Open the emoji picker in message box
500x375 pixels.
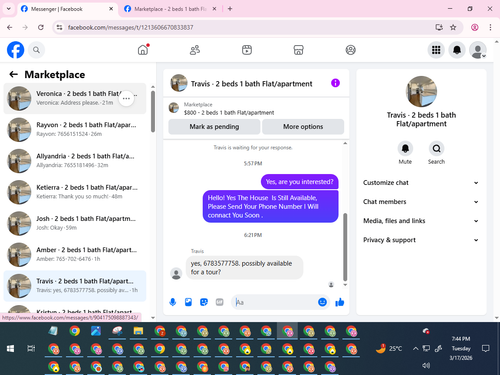coord(322,302)
